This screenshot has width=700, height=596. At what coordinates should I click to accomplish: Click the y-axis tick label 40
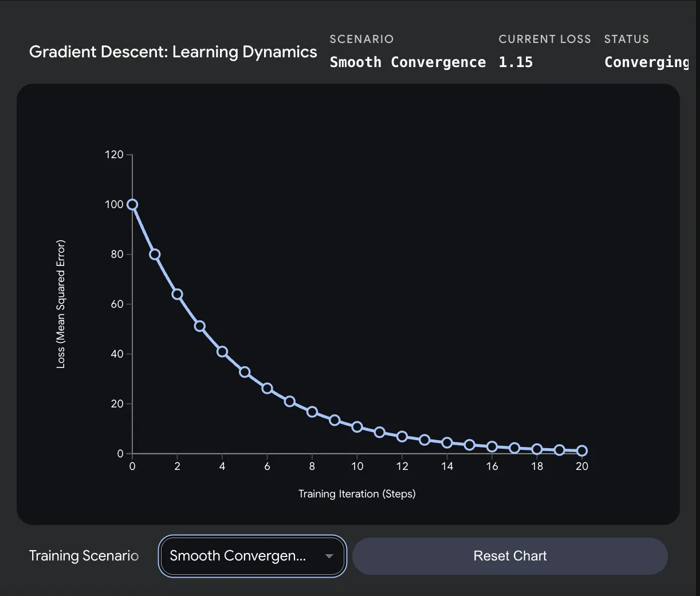click(x=117, y=354)
